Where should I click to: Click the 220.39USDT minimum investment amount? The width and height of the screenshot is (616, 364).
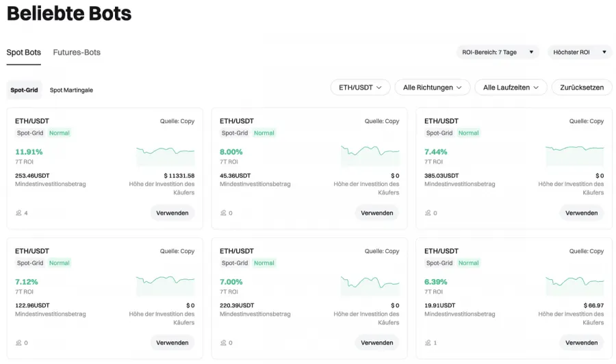point(237,305)
